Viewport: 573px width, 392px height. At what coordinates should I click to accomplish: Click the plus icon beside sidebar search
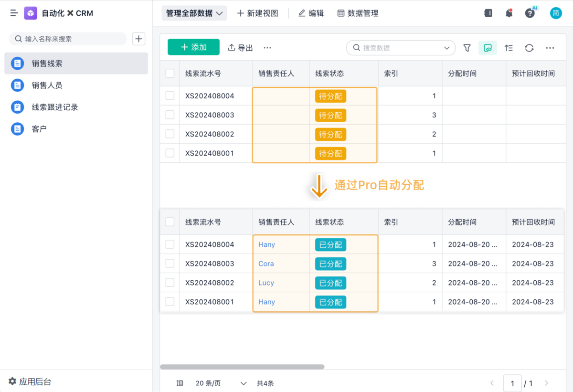[138, 39]
